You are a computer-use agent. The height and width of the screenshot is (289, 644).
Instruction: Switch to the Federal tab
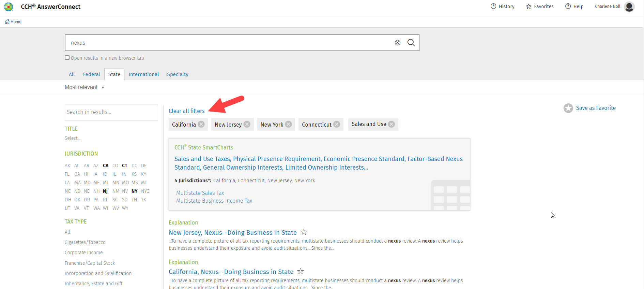(92, 74)
